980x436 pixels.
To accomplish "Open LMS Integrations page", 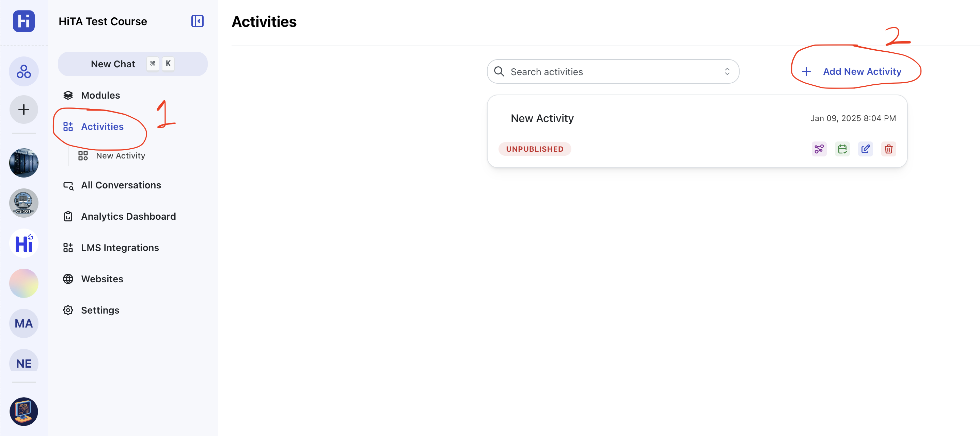I will click(120, 248).
